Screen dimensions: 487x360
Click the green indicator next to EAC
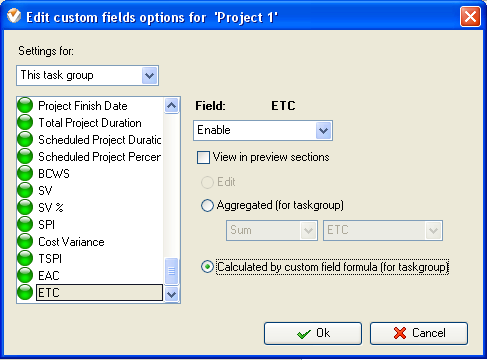tap(25, 275)
